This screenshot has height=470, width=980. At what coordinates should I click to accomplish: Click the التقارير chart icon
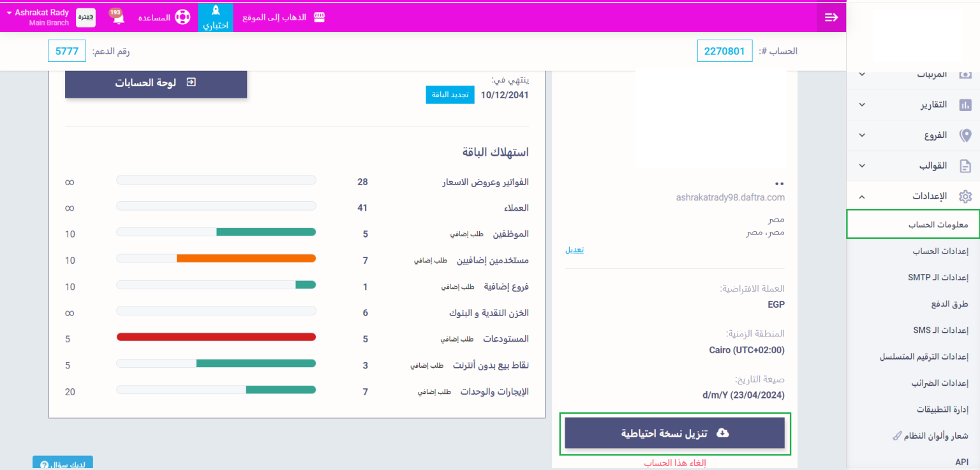click(965, 105)
